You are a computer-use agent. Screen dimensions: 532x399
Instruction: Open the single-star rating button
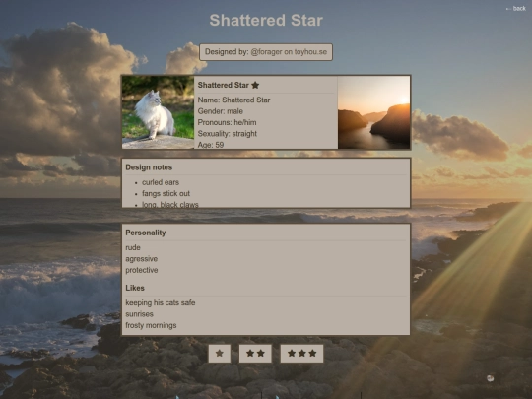219,354
